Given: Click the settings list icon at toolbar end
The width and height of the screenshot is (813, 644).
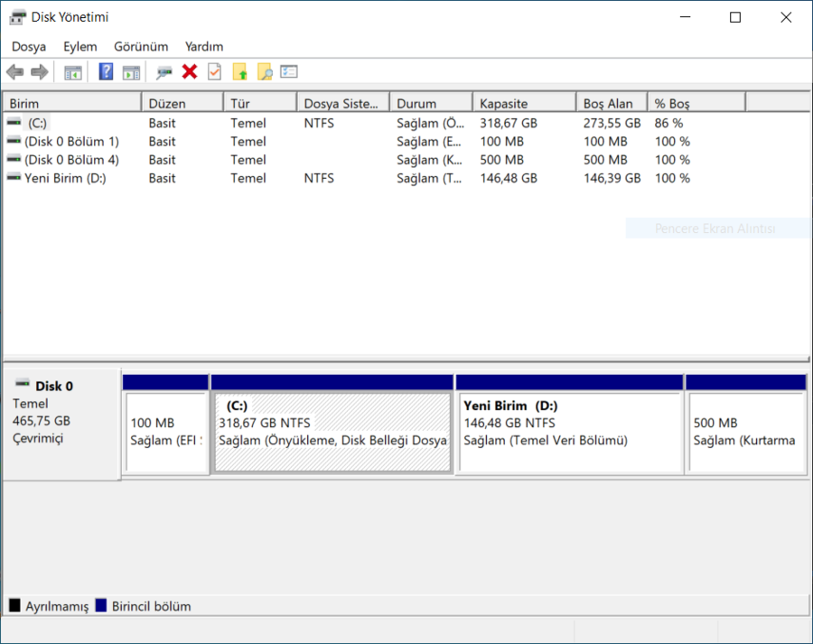Looking at the screenshot, I should 289,72.
